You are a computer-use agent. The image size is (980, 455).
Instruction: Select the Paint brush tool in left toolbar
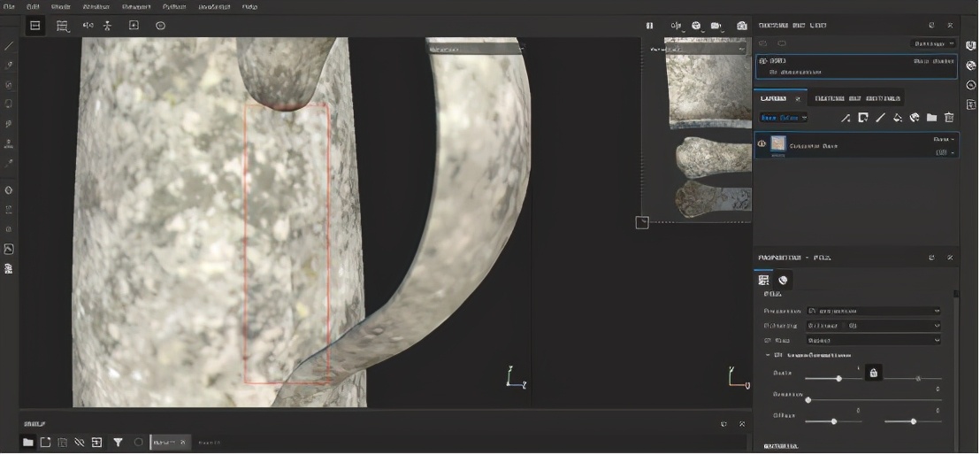pos(9,46)
